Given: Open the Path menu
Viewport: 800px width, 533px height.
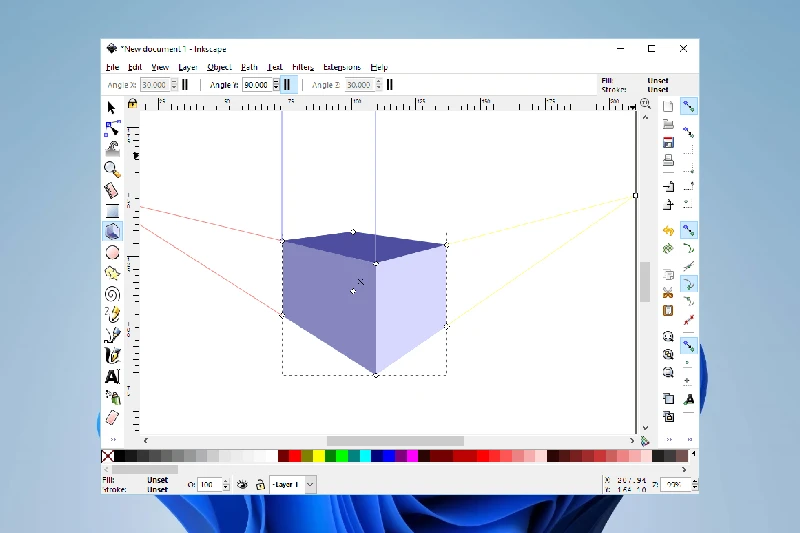Looking at the screenshot, I should [x=248, y=67].
